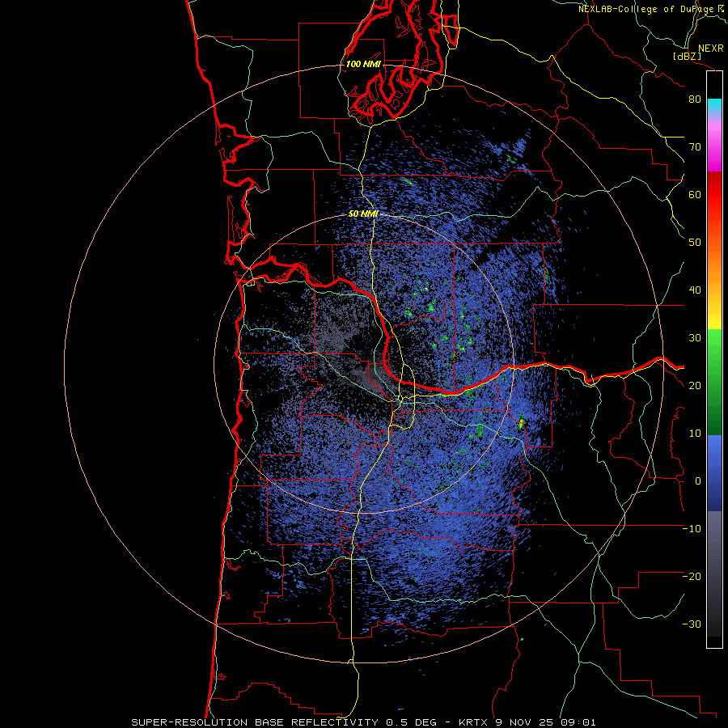
Task: Click the '9 NOV 25 09:01' timestamp
Action: click(x=546, y=722)
